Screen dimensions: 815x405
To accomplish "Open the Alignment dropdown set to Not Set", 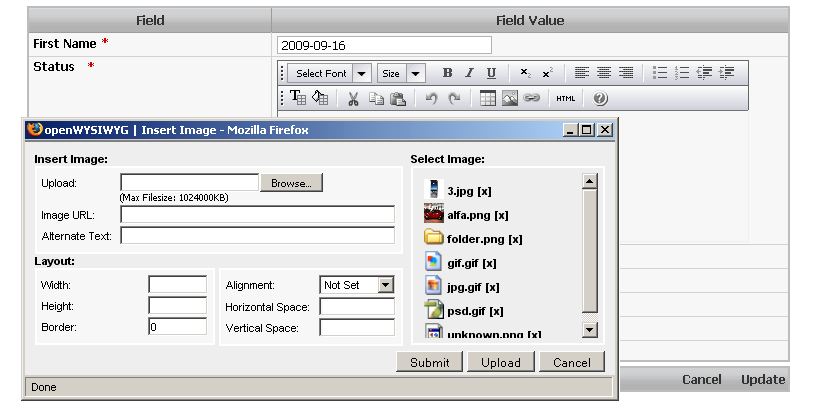I will tap(357, 285).
